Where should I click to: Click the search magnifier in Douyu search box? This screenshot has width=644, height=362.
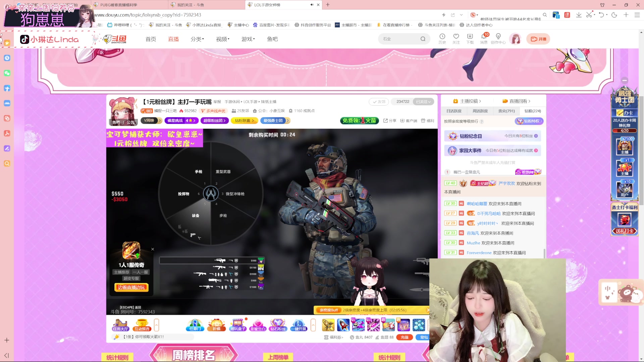(423, 39)
